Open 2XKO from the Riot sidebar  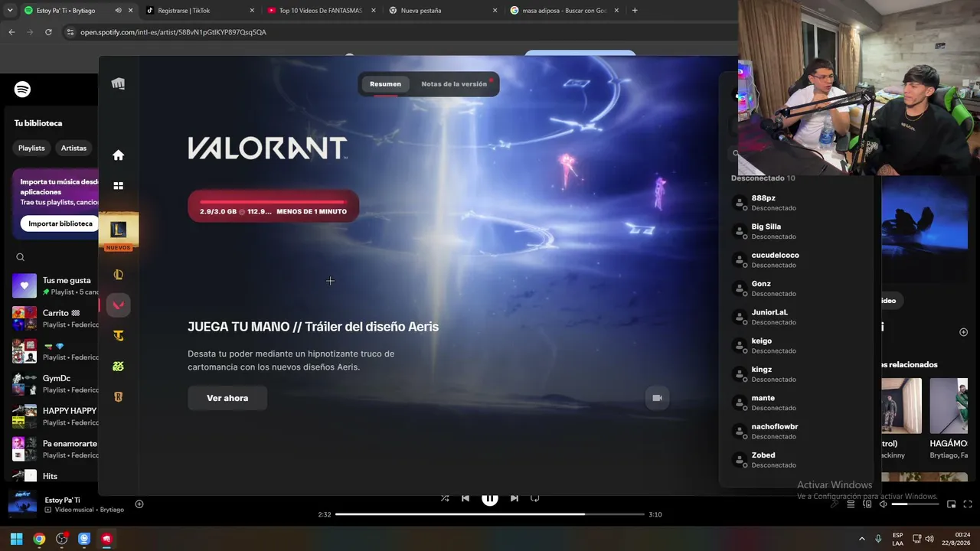pos(118,366)
